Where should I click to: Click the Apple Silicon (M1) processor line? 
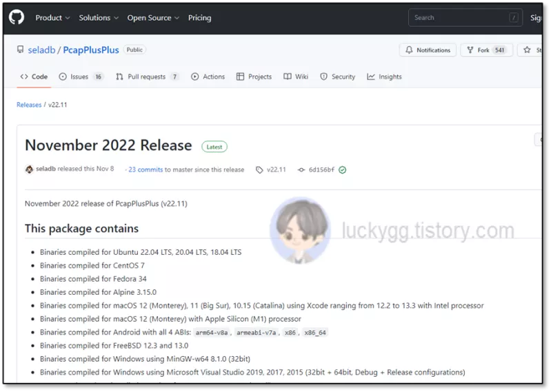[x=170, y=319]
